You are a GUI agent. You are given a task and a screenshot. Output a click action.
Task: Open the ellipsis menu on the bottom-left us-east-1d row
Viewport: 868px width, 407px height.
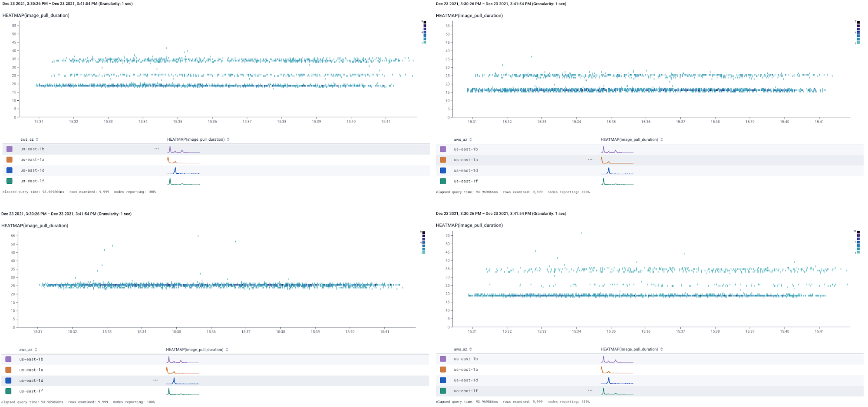click(x=155, y=381)
